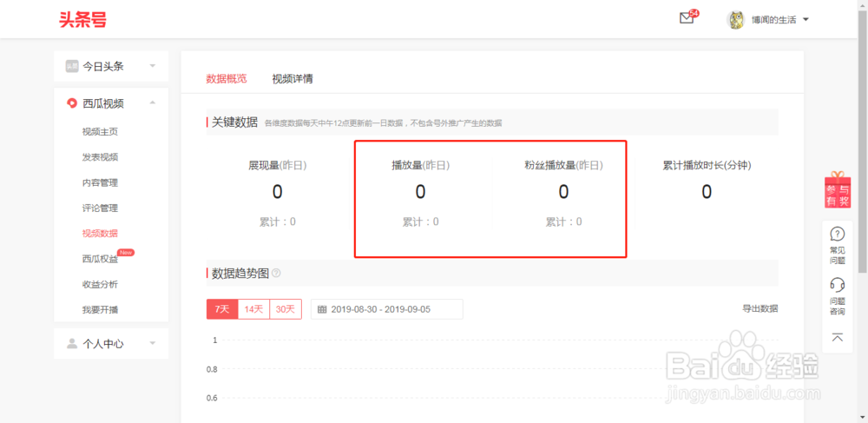This screenshot has height=423, width=868.
Task: Expand the 今日头条 menu arrow
Action: (153, 66)
